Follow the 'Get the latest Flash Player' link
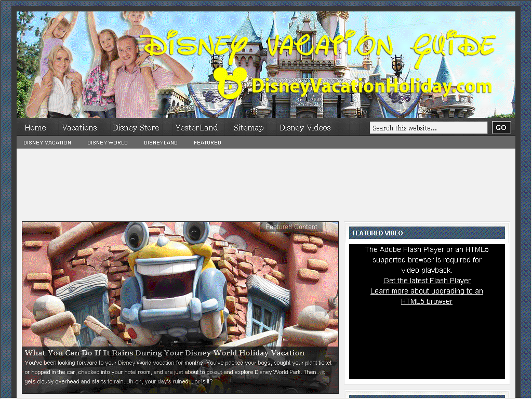 427,281
